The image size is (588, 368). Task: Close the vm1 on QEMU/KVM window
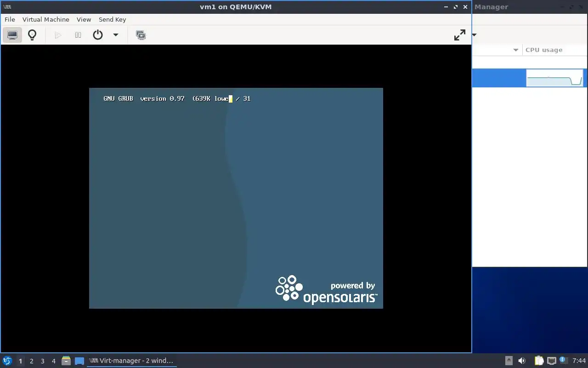[465, 7]
